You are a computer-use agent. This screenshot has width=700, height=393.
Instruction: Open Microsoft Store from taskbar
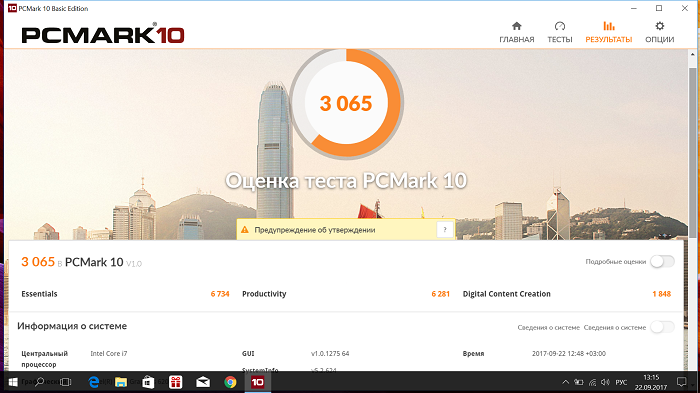tap(148, 382)
